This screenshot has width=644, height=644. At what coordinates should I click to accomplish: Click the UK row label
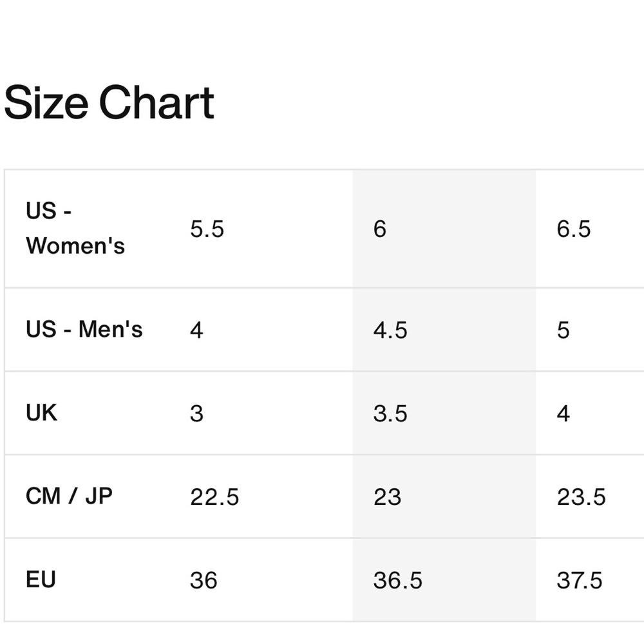click(x=42, y=413)
